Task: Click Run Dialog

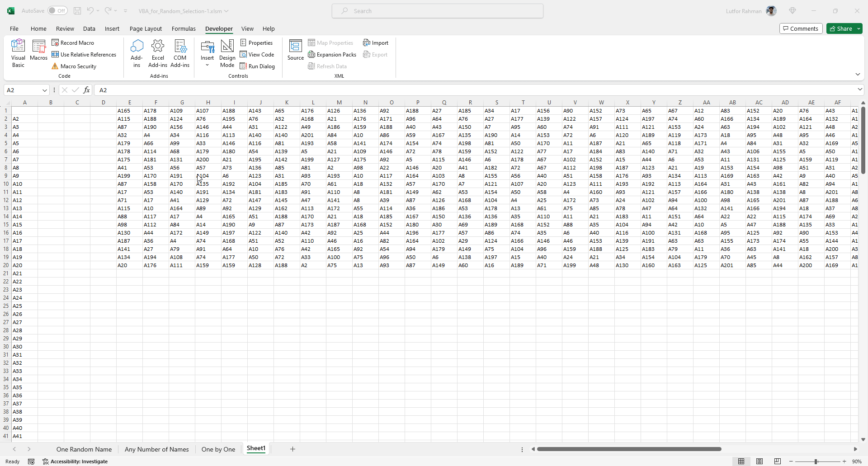Action: [257, 66]
